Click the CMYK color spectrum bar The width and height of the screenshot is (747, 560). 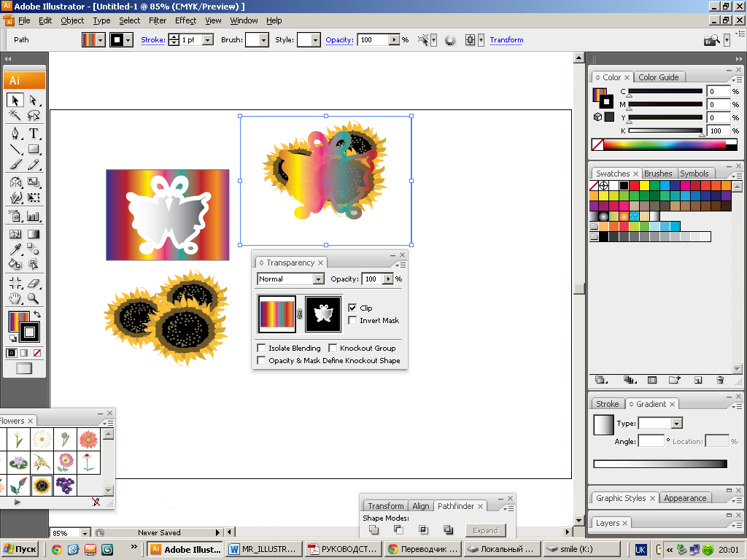[x=665, y=144]
